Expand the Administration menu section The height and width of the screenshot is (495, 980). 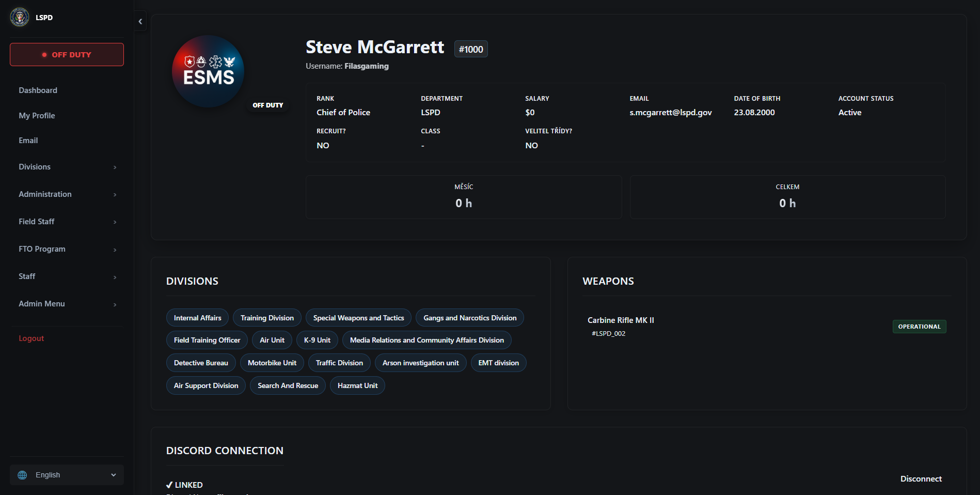(x=67, y=194)
